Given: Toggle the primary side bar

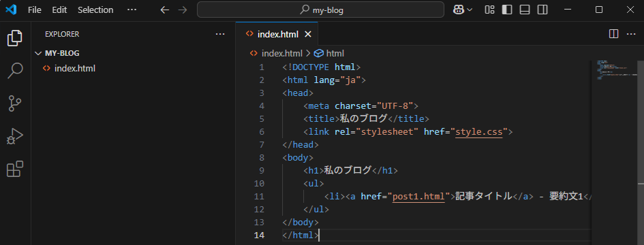Looking at the screenshot, I should tap(507, 10).
